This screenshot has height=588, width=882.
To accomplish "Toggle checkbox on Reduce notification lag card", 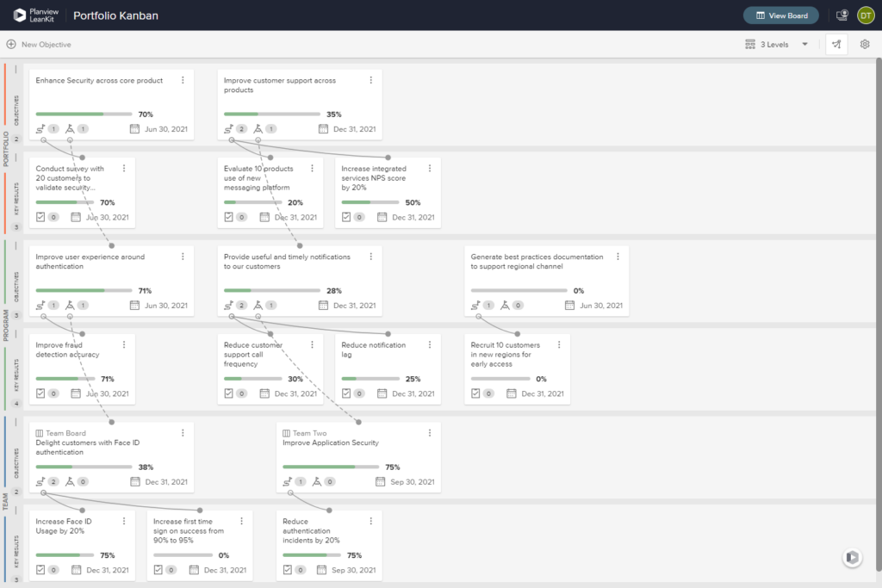I will pyautogui.click(x=346, y=393).
